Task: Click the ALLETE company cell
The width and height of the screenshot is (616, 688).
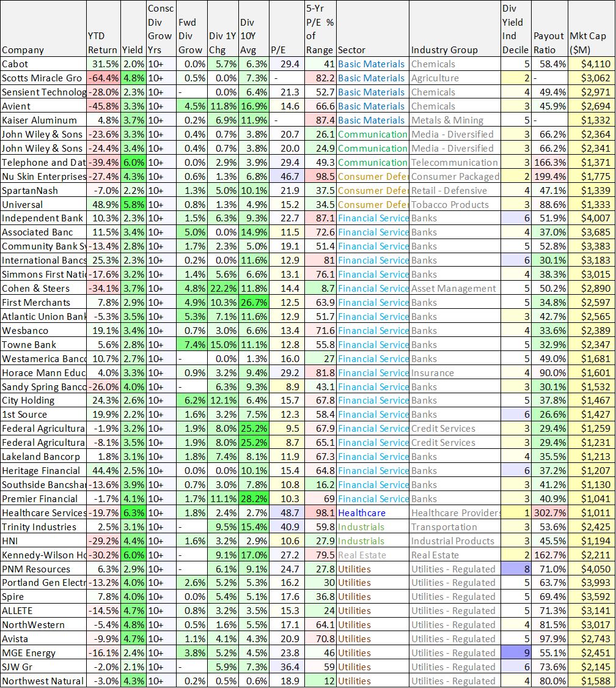Action: tap(43, 610)
